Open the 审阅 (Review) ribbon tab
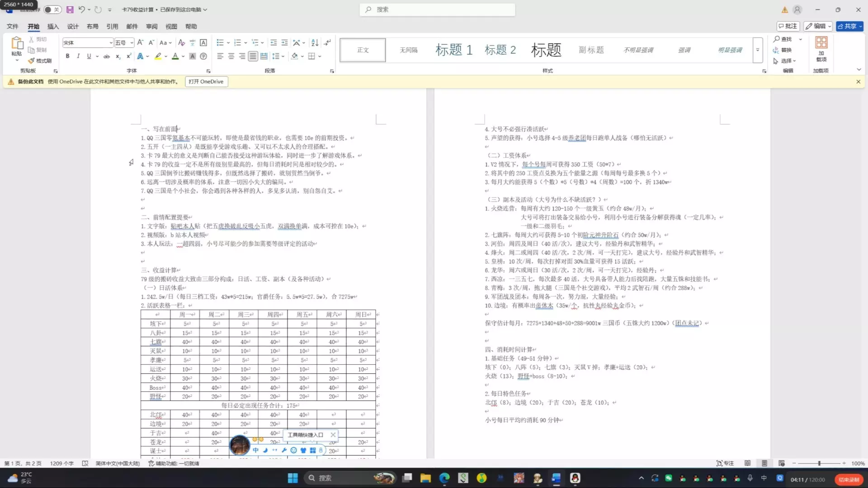 point(152,26)
